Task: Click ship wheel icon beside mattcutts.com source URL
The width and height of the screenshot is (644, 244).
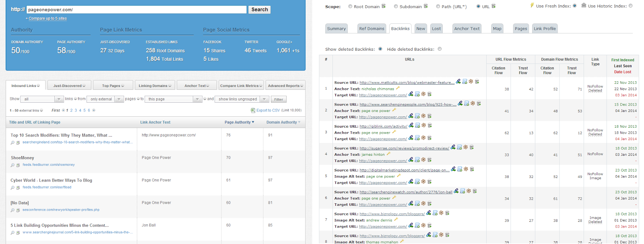Action: tap(471, 82)
